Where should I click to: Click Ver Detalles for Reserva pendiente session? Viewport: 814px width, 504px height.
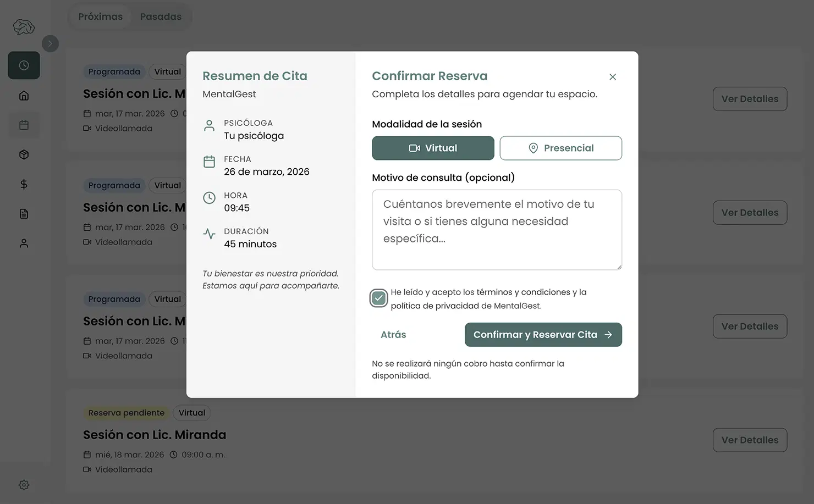click(750, 440)
